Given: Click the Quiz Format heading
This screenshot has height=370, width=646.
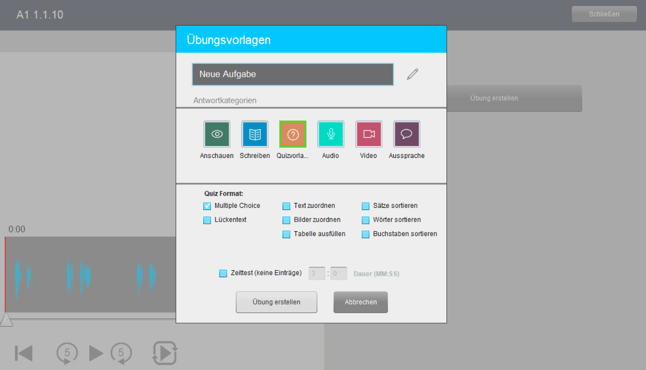Looking at the screenshot, I should [x=223, y=193].
